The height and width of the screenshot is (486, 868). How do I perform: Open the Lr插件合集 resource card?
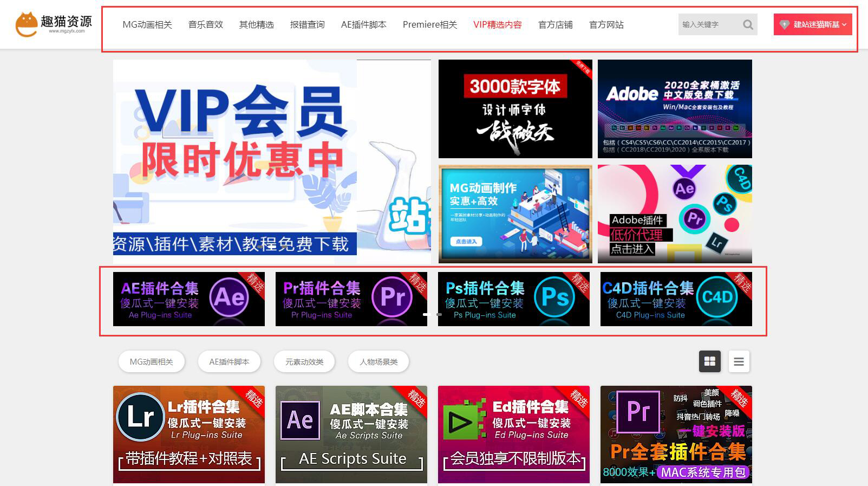(188, 434)
